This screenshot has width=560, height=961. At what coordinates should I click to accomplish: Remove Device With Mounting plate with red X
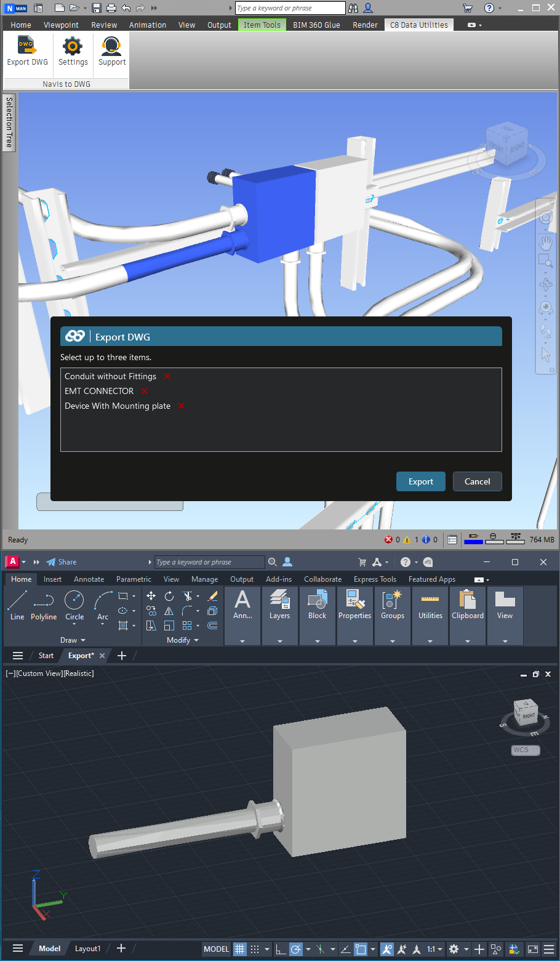coord(182,406)
